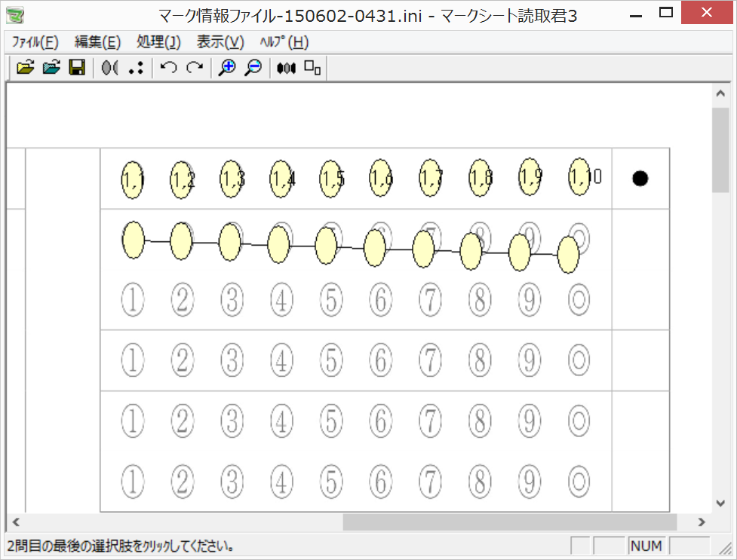
Task: Select the yellow mark labeled 1,5
Action: 330,179
